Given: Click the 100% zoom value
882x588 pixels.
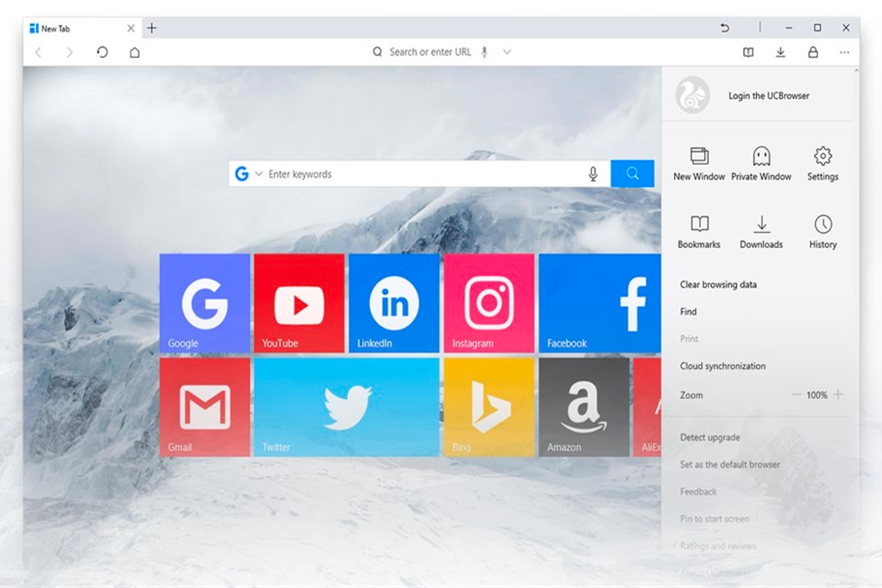Looking at the screenshot, I should 817,395.
